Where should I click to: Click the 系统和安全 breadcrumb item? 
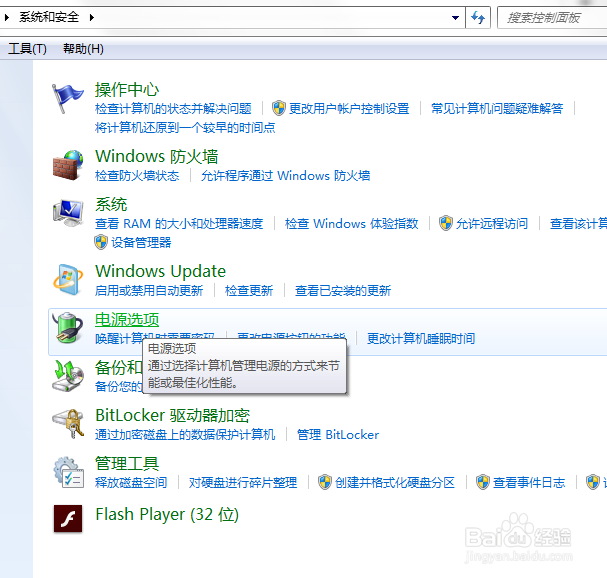click(49, 17)
